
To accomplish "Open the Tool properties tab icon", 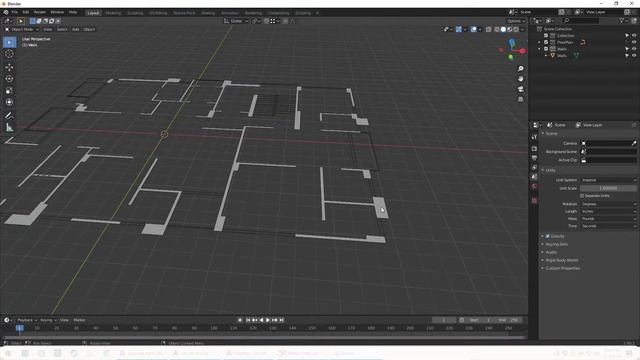I will pos(534,137).
